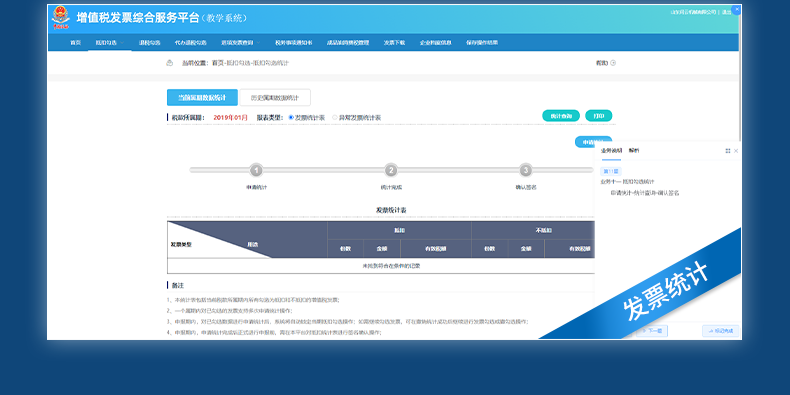Click step 2 marker 统计完成
The height and width of the screenshot is (395, 790).
click(x=391, y=170)
